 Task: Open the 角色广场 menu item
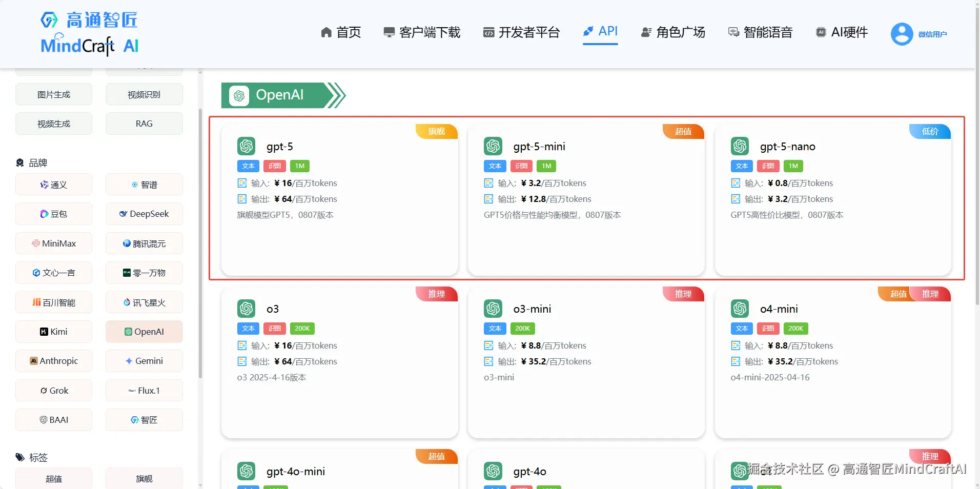click(672, 32)
